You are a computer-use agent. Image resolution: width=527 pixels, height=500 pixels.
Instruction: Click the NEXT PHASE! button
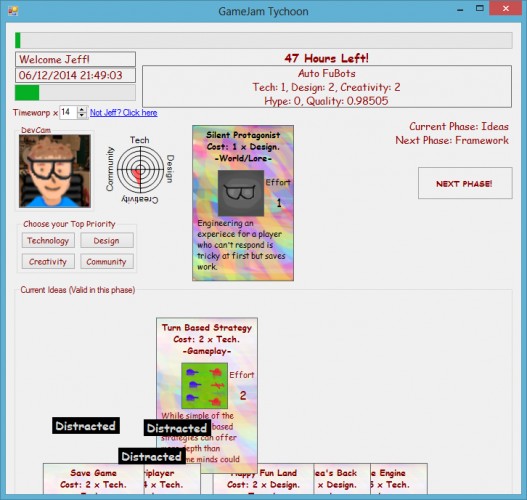(465, 183)
